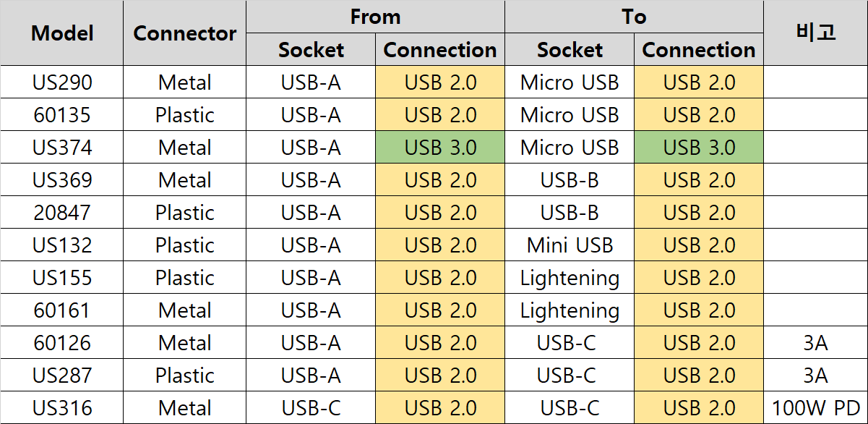
Task: Click the USB-B socket cell in US369 row
Action: coord(570,180)
